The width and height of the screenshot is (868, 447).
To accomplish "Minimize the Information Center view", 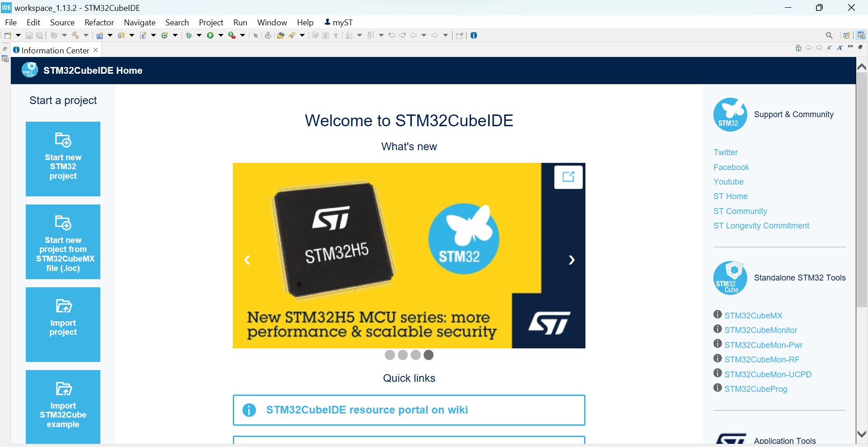I will pyautogui.click(x=850, y=47).
